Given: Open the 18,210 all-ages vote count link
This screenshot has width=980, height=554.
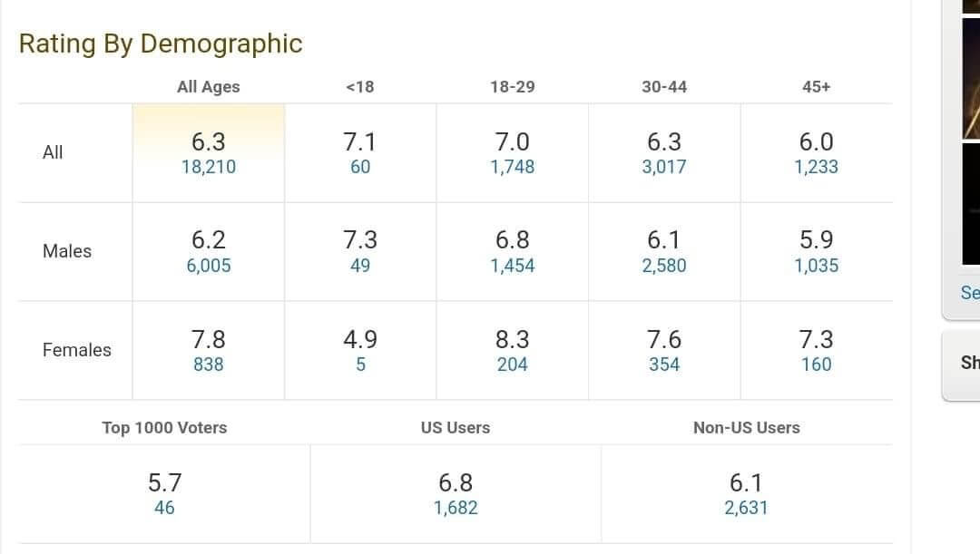Looking at the screenshot, I should pos(209,167).
